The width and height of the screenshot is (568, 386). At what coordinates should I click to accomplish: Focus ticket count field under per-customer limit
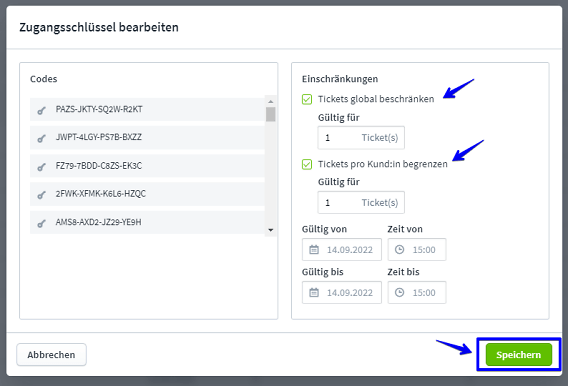(x=361, y=202)
